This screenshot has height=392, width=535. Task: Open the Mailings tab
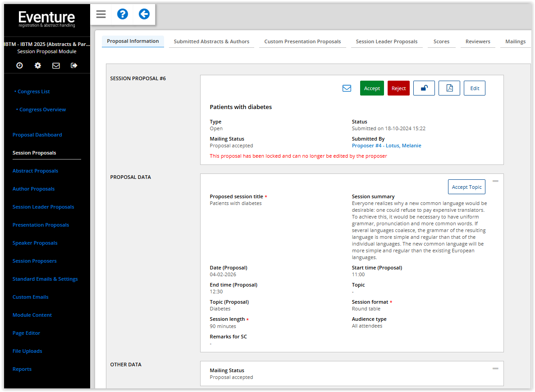click(515, 41)
